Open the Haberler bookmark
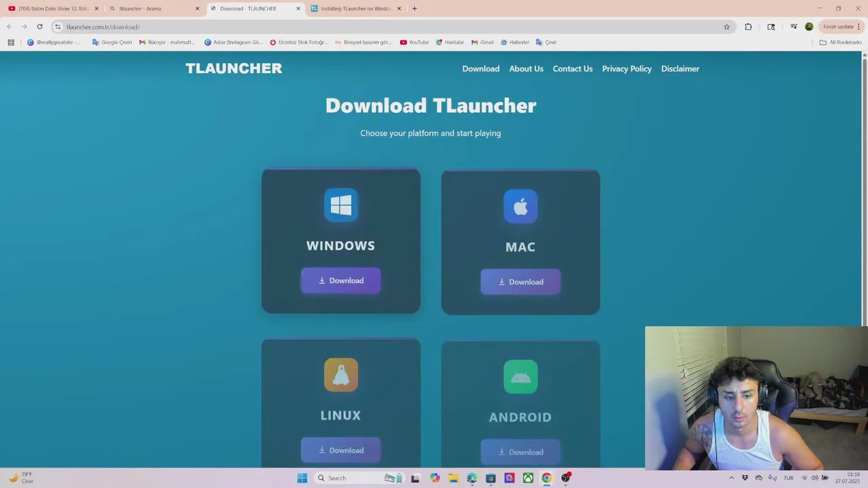 point(515,42)
